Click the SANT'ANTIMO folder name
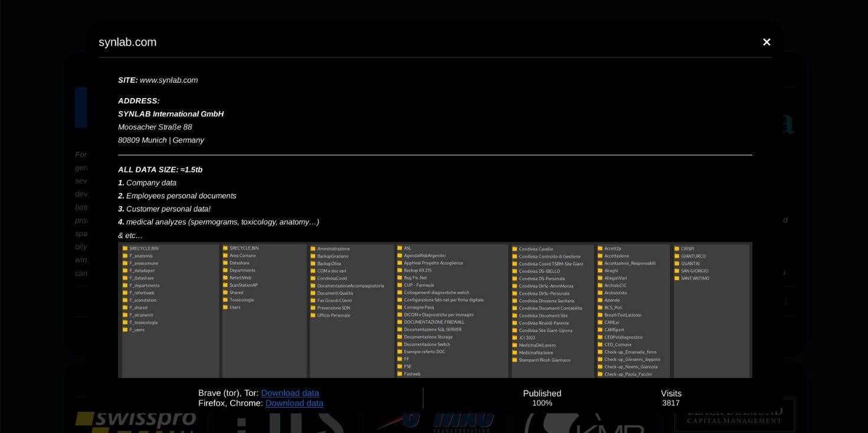The width and height of the screenshot is (868, 433). point(695,278)
